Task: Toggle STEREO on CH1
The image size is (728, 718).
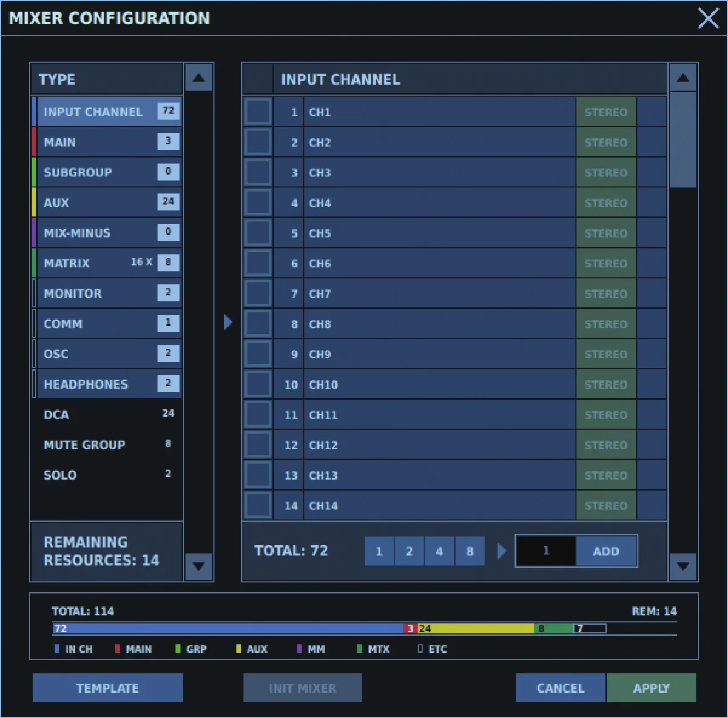Action: point(606,112)
